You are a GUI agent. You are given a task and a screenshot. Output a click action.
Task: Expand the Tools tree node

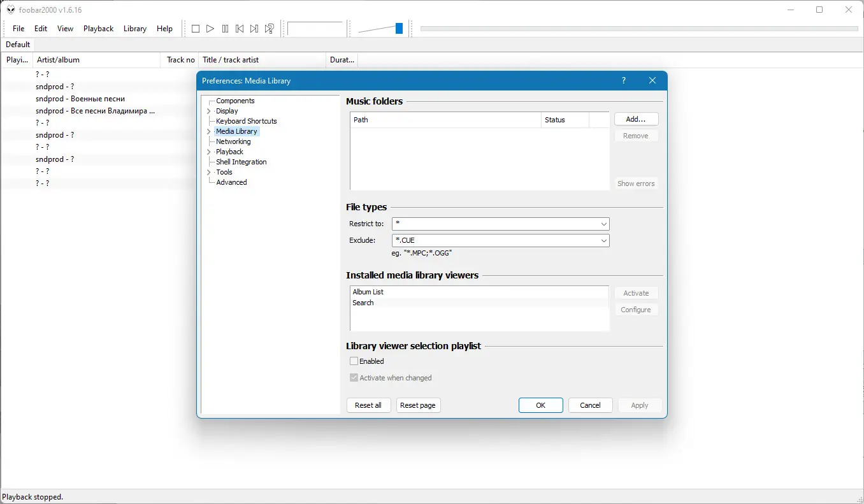[x=209, y=172]
